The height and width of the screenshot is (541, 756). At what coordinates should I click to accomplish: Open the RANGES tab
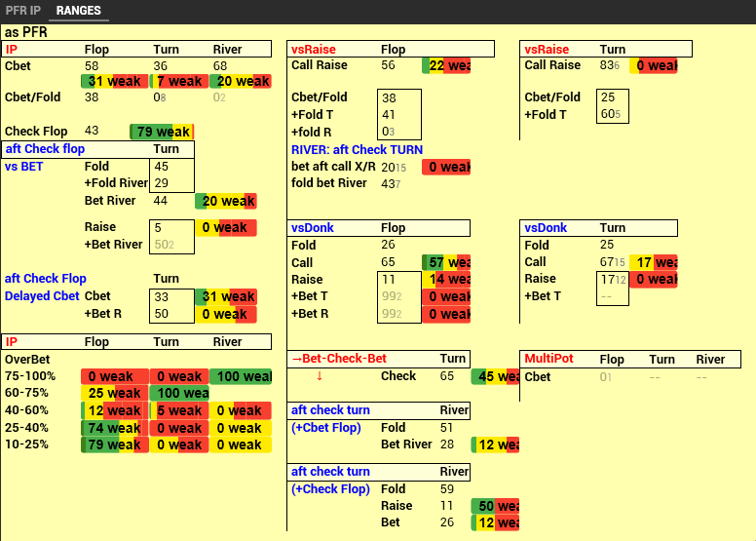78,11
